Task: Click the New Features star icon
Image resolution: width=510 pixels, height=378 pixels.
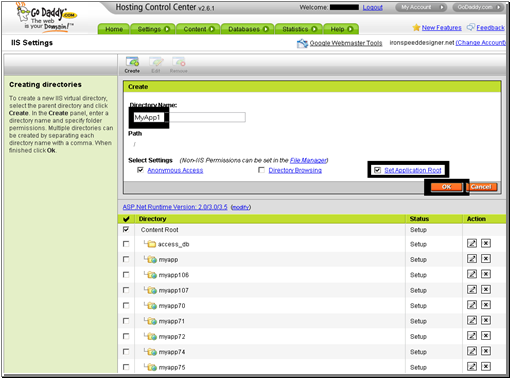Action: click(416, 27)
